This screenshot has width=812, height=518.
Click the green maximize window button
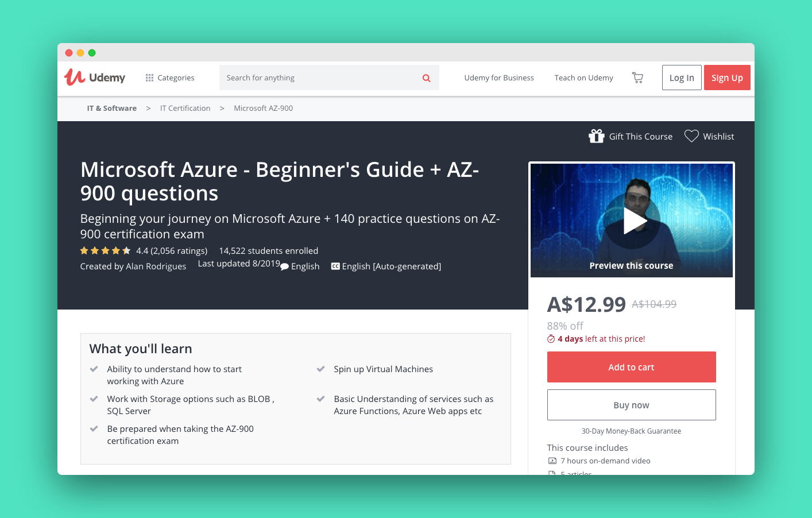click(92, 53)
